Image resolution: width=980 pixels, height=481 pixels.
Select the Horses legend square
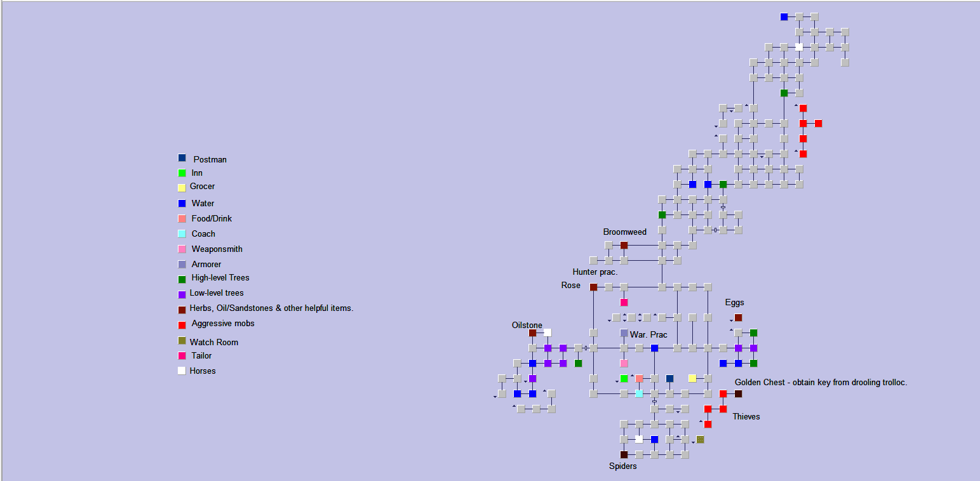[182, 371]
